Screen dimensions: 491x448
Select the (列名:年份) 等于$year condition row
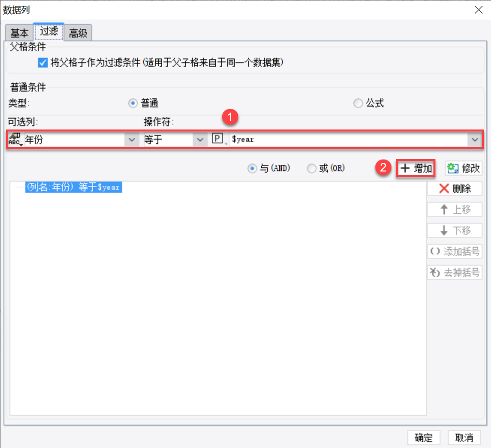tap(74, 187)
